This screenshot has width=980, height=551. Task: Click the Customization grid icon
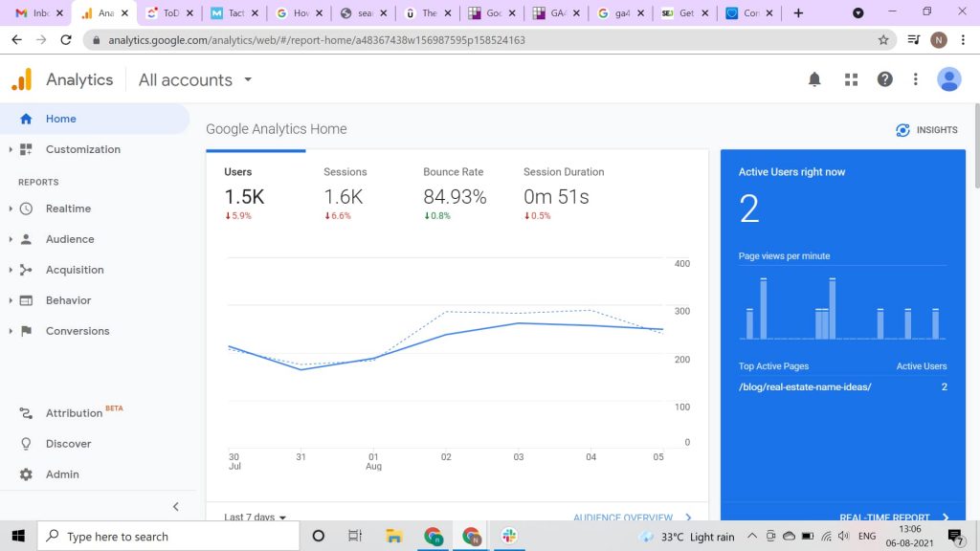(26, 149)
